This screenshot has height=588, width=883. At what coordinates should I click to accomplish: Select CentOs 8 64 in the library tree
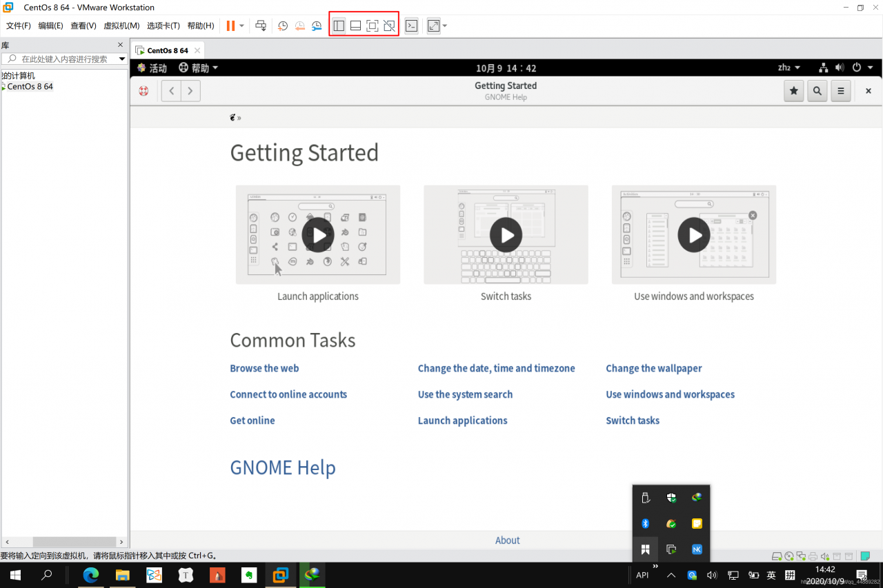click(x=30, y=87)
